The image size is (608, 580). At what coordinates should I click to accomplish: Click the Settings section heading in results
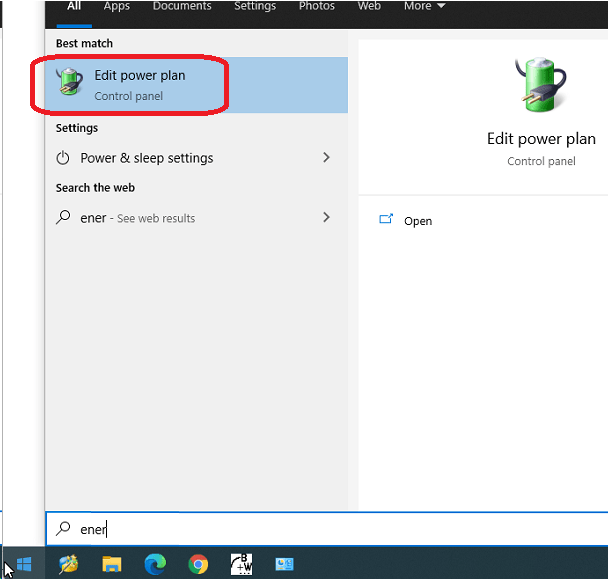[77, 128]
